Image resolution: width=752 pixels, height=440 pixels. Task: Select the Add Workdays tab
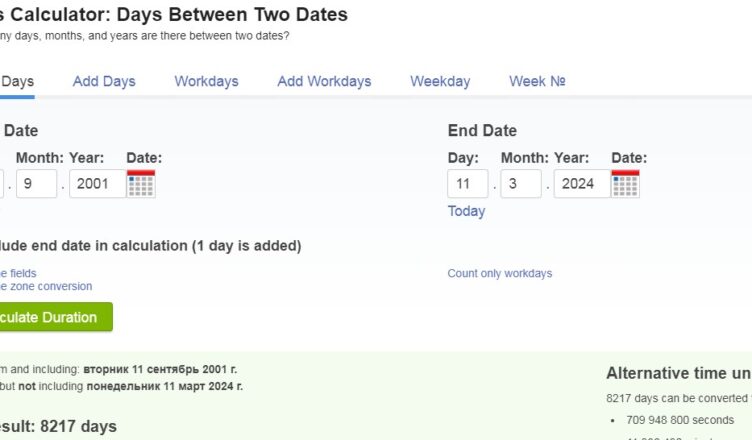point(324,81)
